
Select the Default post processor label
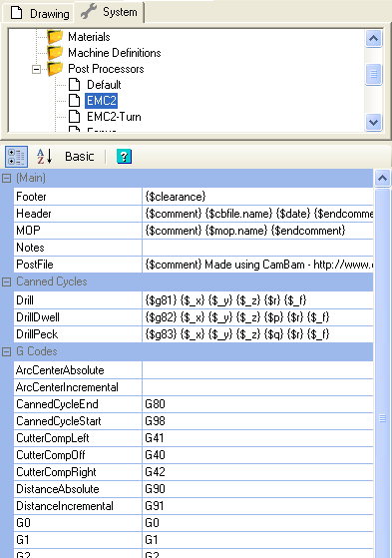point(104,85)
